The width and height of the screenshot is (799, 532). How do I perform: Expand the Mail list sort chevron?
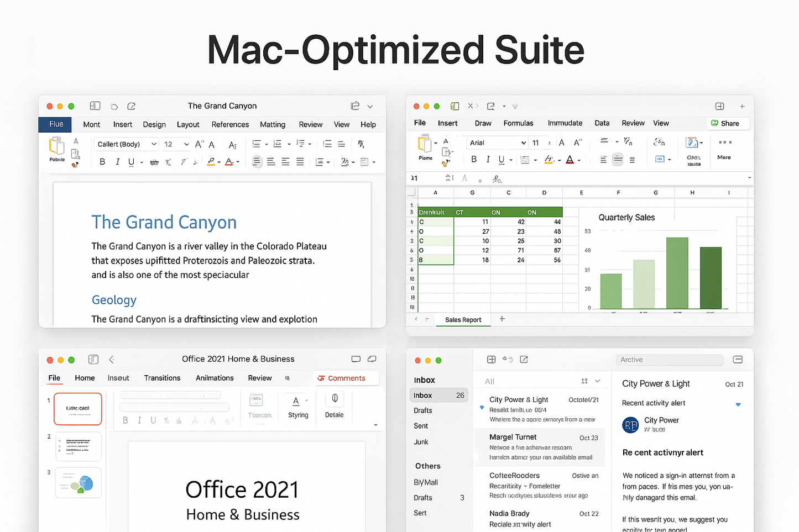pos(597,381)
